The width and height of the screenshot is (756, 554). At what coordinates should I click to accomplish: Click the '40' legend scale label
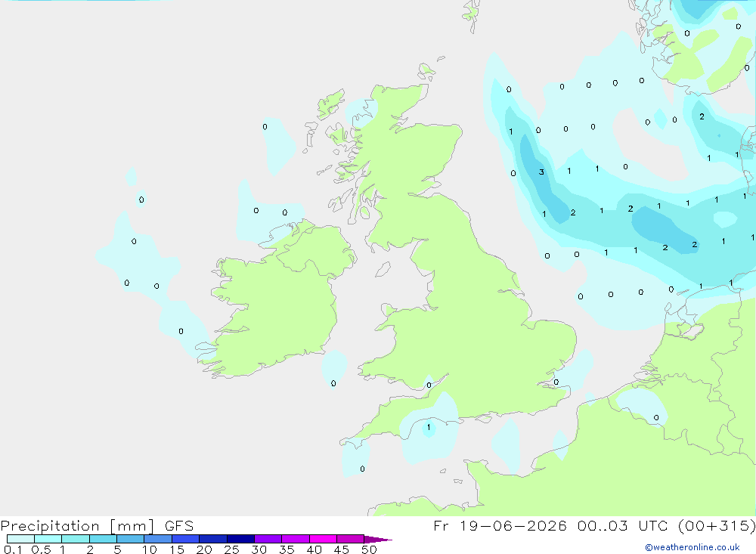pos(314,549)
